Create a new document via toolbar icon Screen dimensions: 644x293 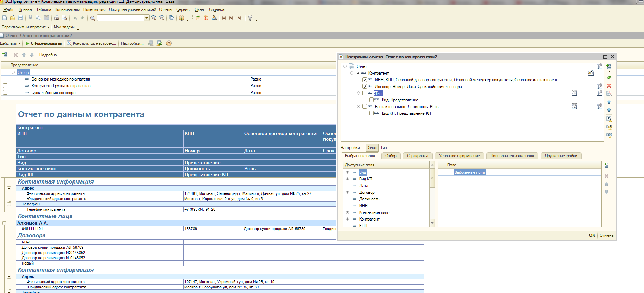click(5, 18)
